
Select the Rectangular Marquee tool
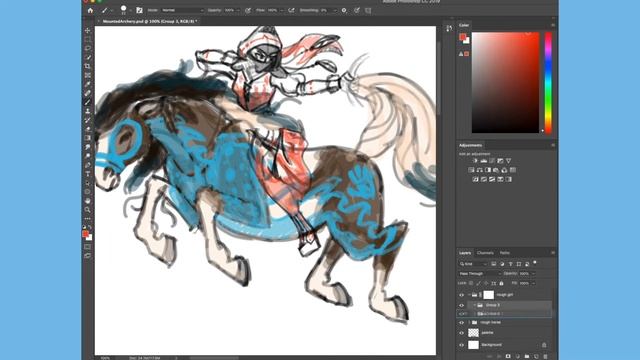pos(87,40)
